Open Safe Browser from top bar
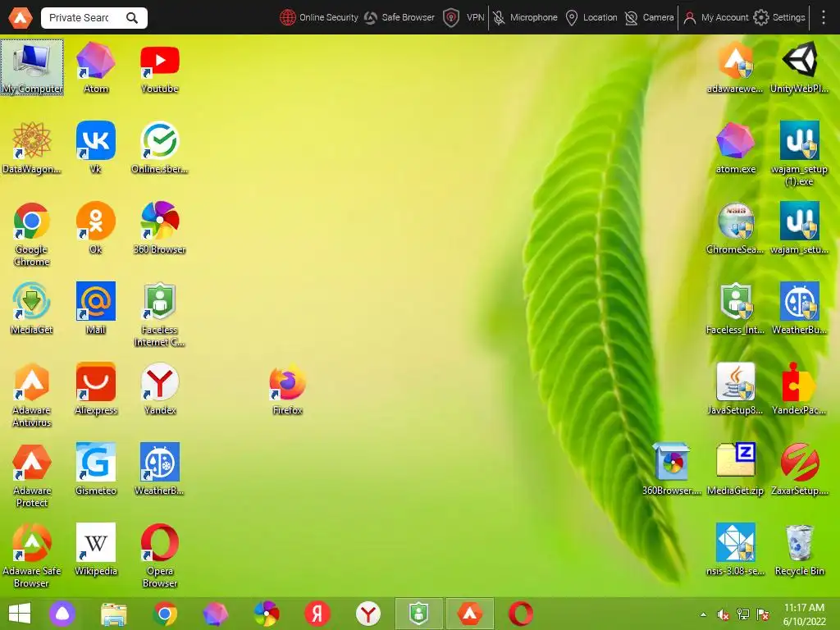Viewport: 840px width, 630px height. click(x=399, y=18)
